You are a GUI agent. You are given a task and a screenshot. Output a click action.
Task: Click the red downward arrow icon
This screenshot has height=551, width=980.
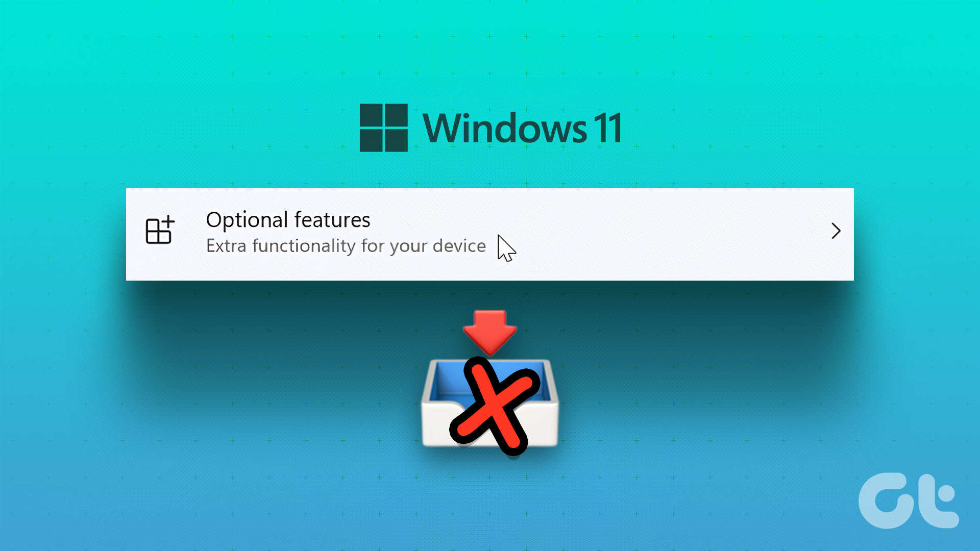[x=490, y=332]
